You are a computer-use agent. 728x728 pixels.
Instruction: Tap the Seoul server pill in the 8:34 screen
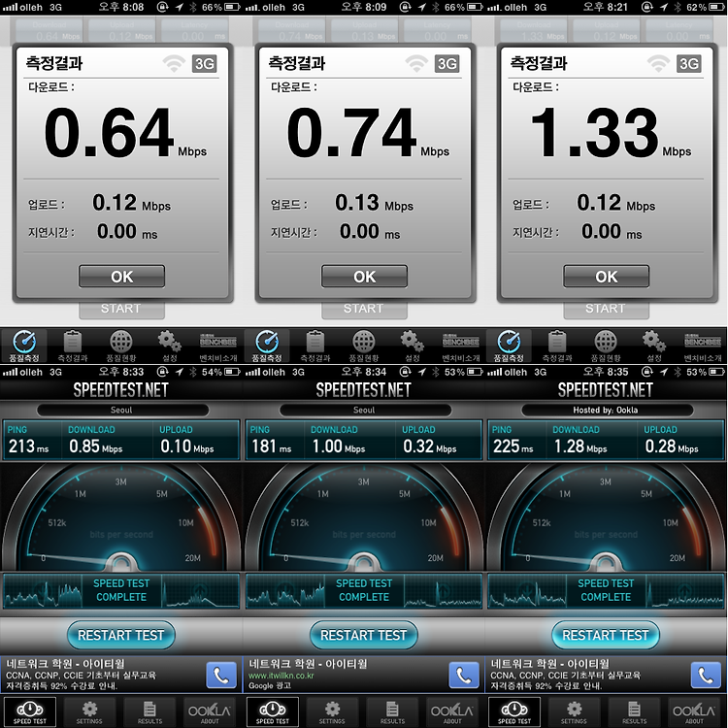[x=364, y=410]
